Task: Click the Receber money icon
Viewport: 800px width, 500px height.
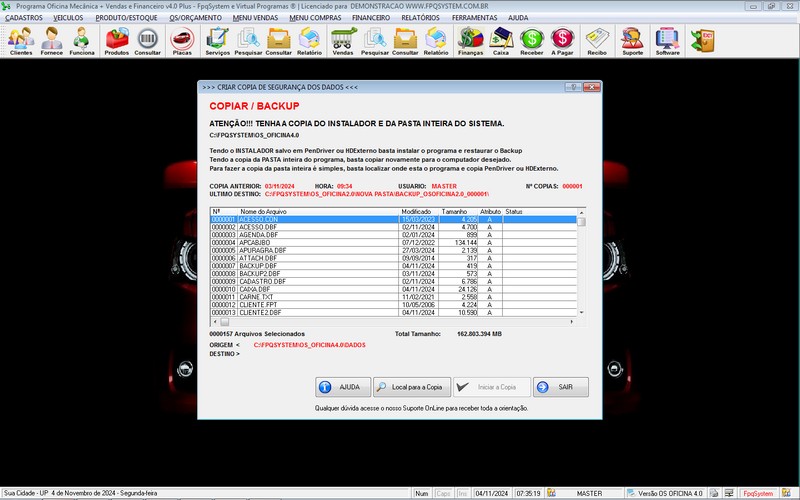Action: point(532,40)
